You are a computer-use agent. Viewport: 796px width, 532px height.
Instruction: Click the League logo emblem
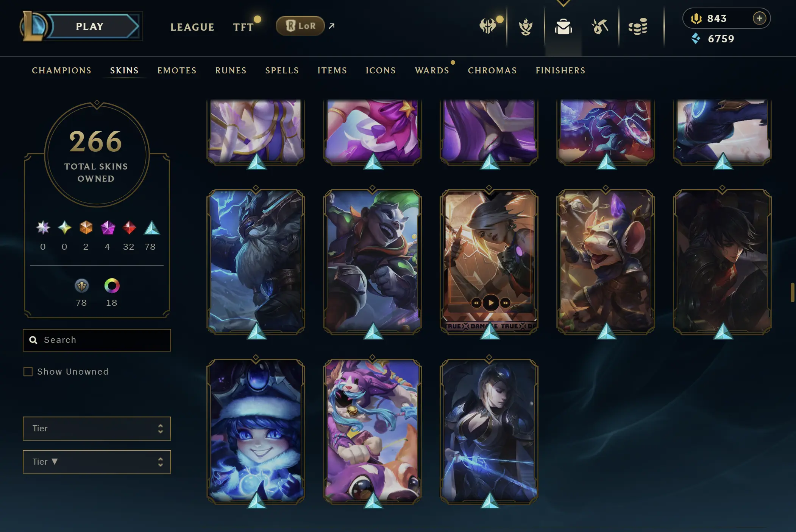pos(34,26)
